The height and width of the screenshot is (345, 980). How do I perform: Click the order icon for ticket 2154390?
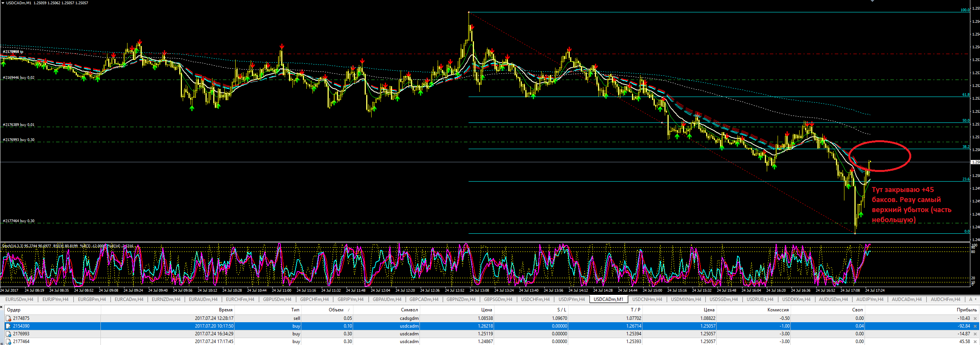point(8,326)
